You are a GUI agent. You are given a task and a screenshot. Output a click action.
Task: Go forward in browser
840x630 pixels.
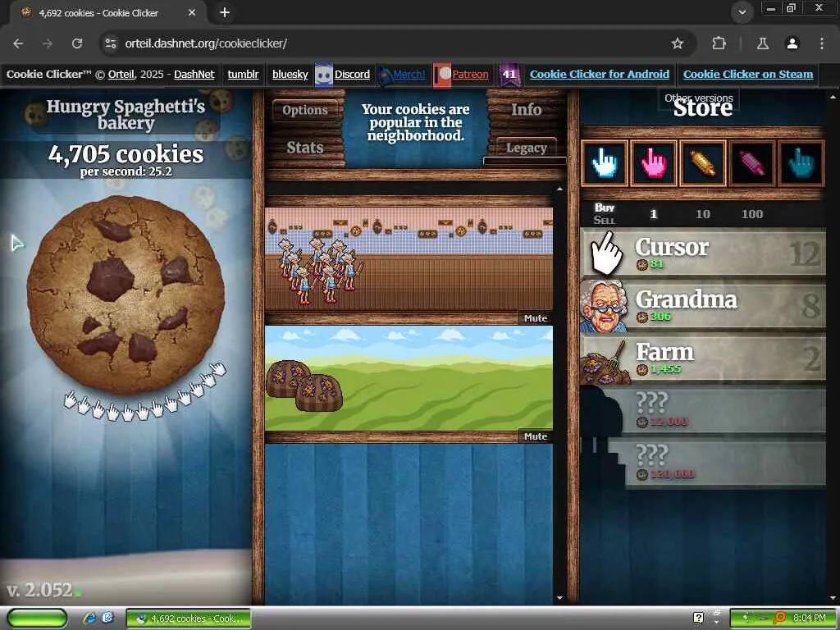pos(48,43)
